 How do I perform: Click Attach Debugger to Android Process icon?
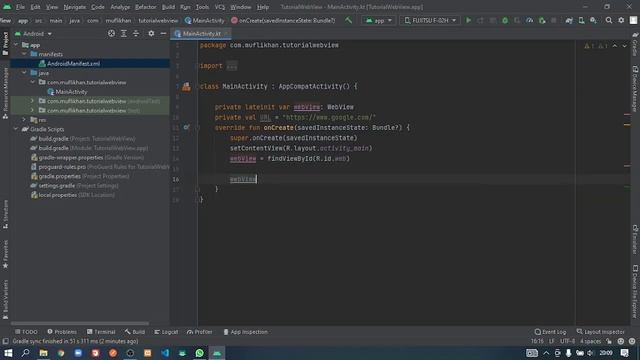coord(542,20)
